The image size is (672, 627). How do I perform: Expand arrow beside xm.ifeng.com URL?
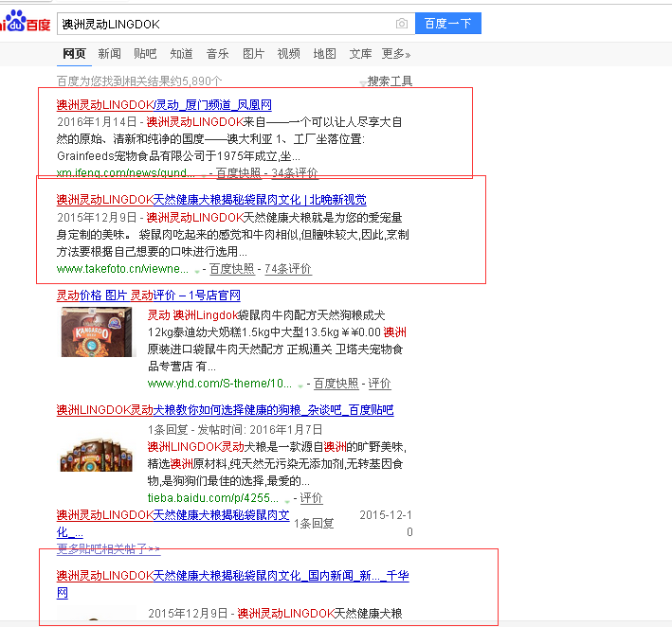(x=204, y=174)
